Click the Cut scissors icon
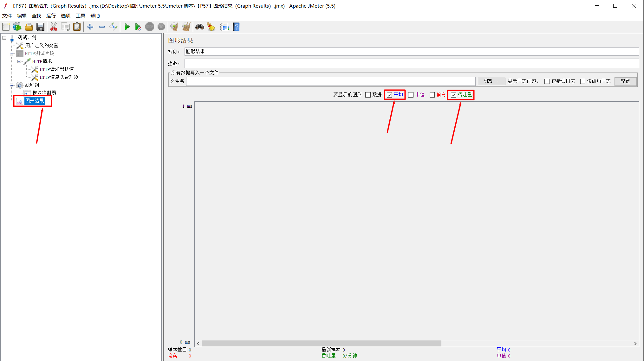The width and height of the screenshot is (644, 361). point(54,27)
